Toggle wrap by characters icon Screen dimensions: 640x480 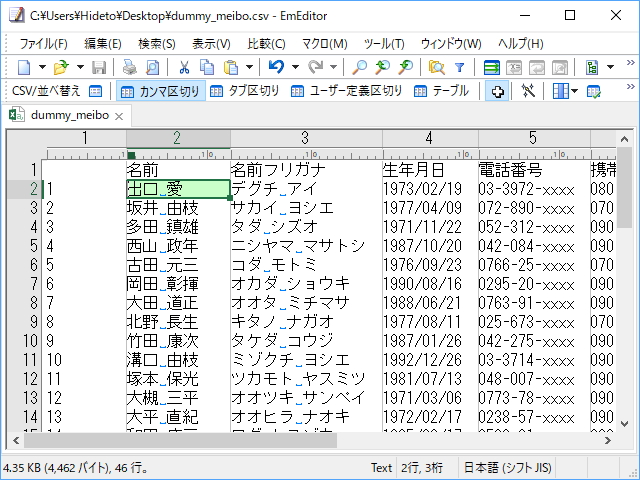pos(514,67)
